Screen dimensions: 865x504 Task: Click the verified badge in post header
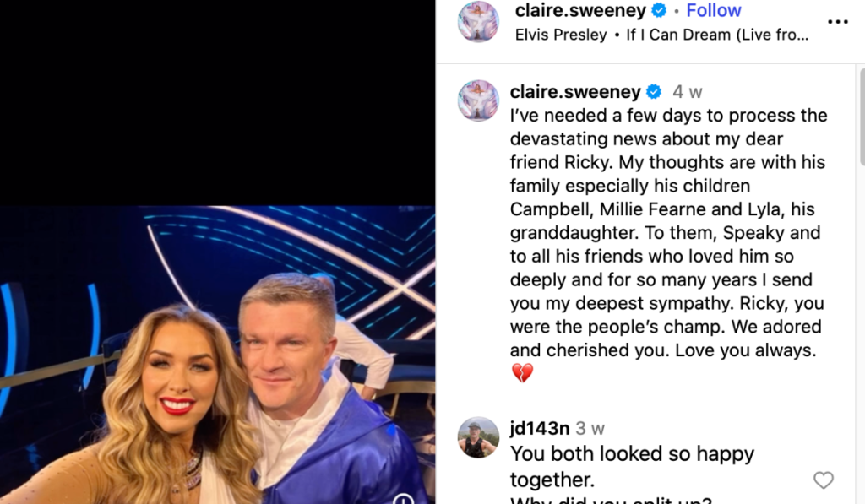click(659, 10)
